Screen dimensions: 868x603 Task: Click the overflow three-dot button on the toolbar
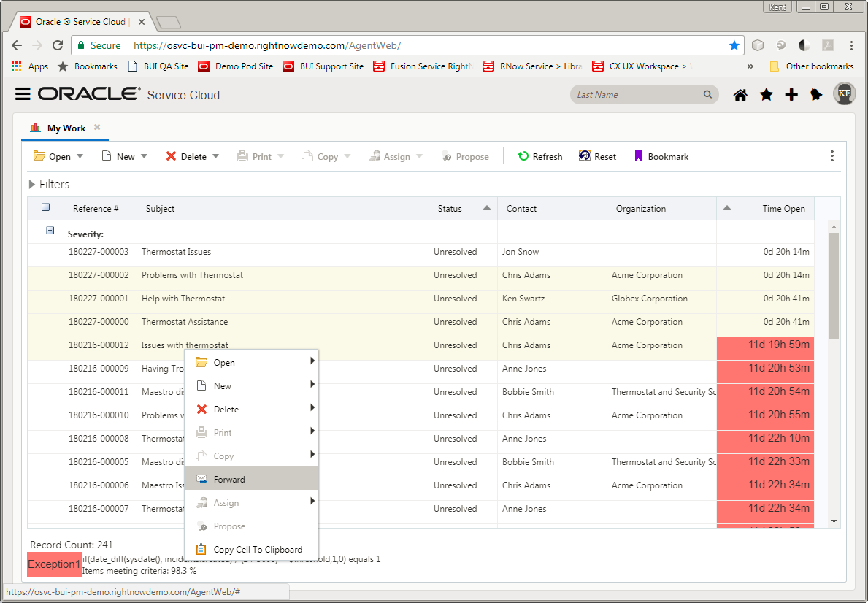tap(831, 155)
